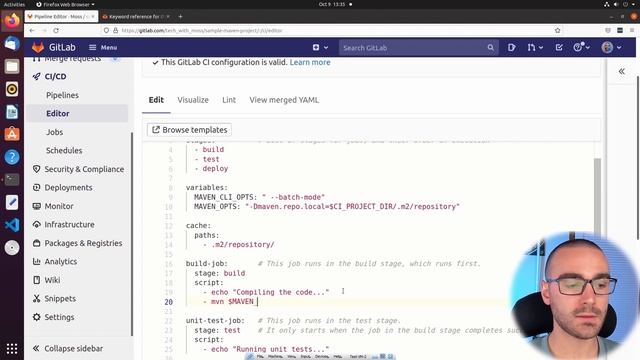
Task: Click the Analytics chart icon
Action: point(36,261)
